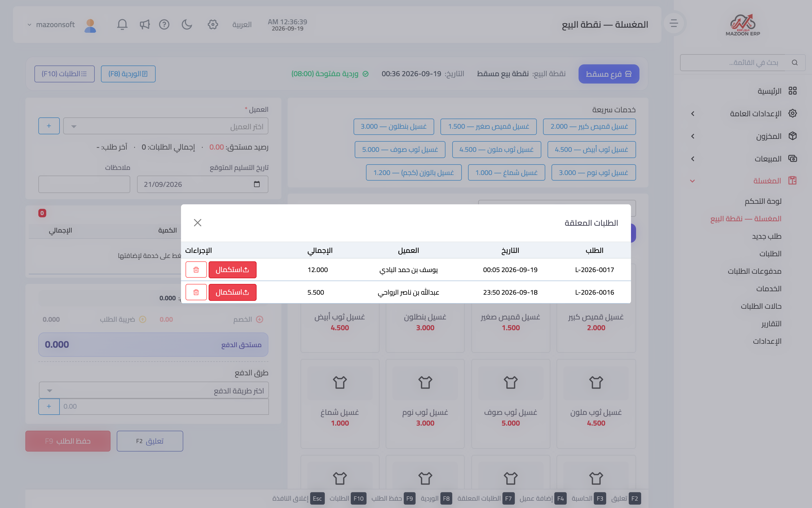The image size is (812, 508).
Task: Close the pending orders dialog
Action: coord(198,223)
